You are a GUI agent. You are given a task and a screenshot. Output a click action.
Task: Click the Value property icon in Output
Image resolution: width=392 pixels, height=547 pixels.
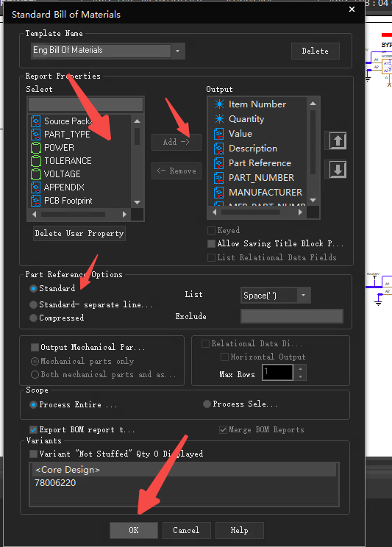(219, 134)
